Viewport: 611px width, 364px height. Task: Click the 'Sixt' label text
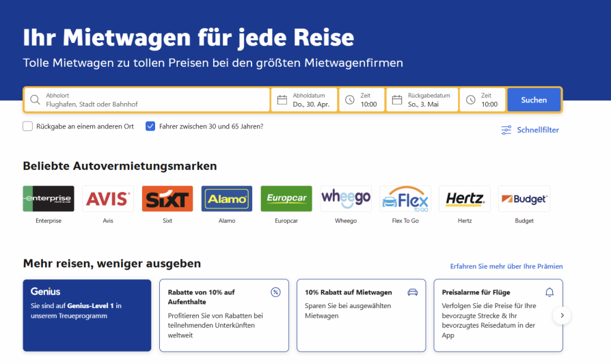(x=167, y=221)
